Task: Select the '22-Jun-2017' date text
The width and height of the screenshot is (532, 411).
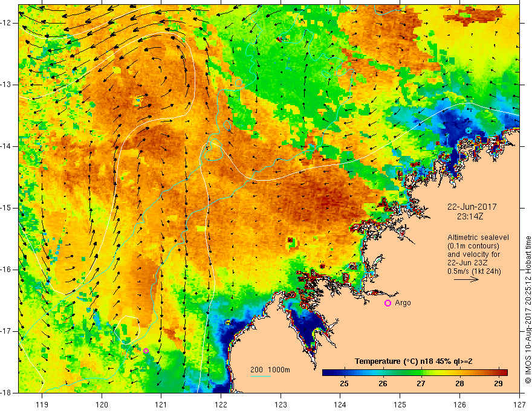Action: coord(472,207)
